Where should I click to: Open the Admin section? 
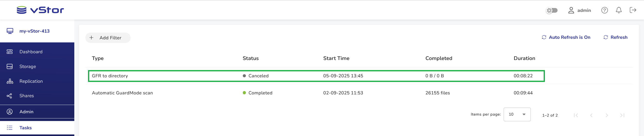[x=26, y=112]
